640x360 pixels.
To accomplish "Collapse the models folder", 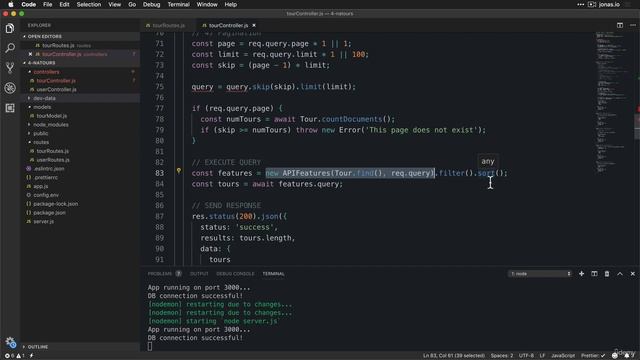I will 42,107.
